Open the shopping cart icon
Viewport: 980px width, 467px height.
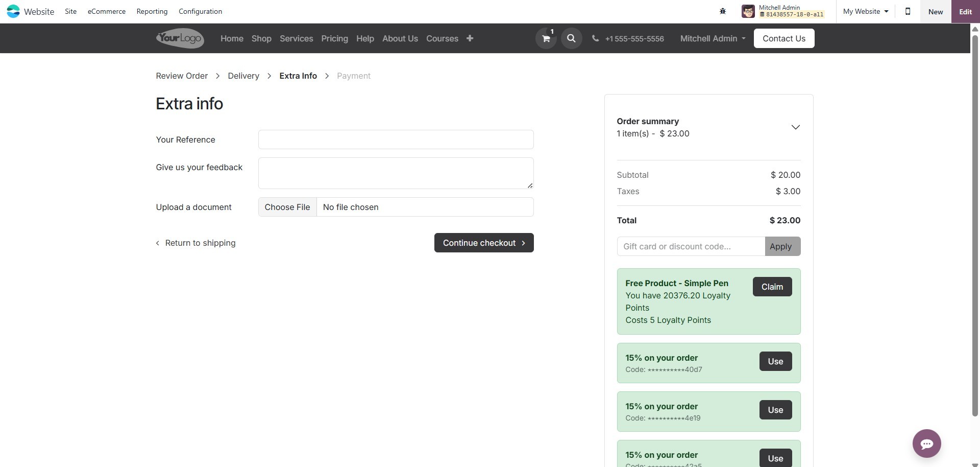point(546,38)
